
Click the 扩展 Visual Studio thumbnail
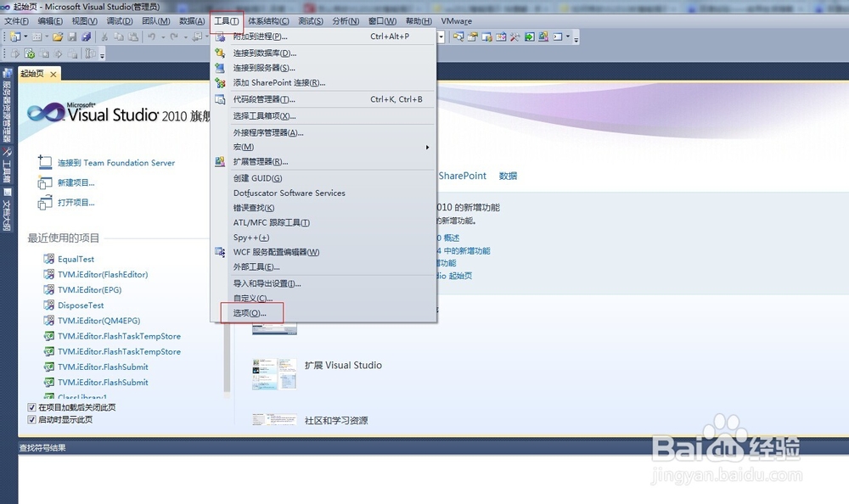pyautogui.click(x=274, y=373)
